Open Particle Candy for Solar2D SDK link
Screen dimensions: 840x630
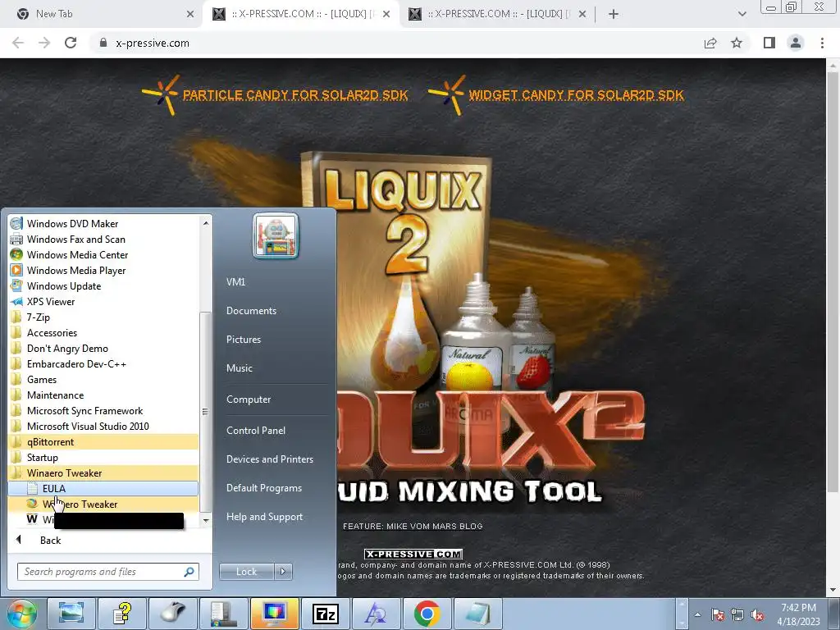[295, 95]
